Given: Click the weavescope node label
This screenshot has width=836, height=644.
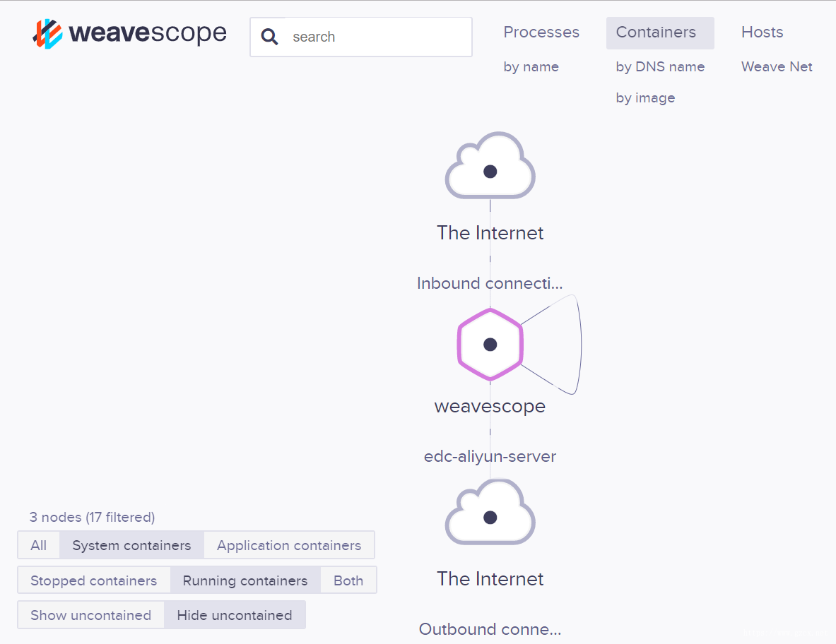Looking at the screenshot, I should pyautogui.click(x=490, y=407).
